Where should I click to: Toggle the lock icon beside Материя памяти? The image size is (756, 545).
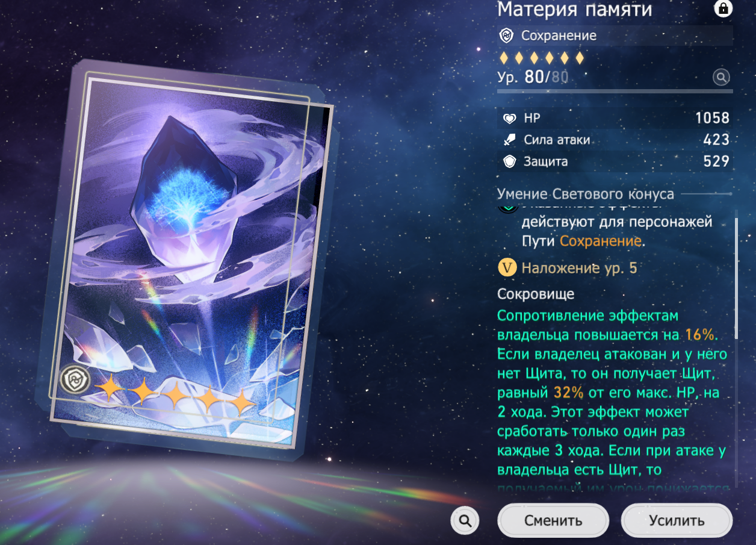pos(722,8)
